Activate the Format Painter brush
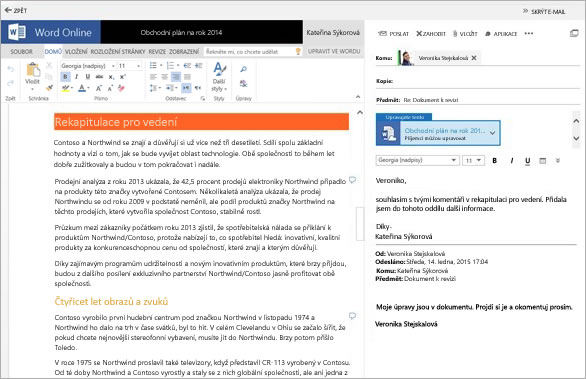586x379 pixels. click(x=50, y=88)
